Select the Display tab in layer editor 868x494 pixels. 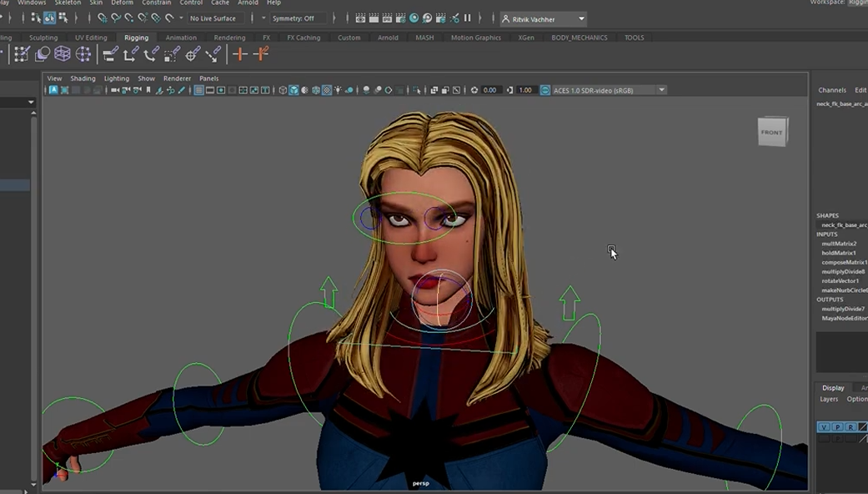833,388
